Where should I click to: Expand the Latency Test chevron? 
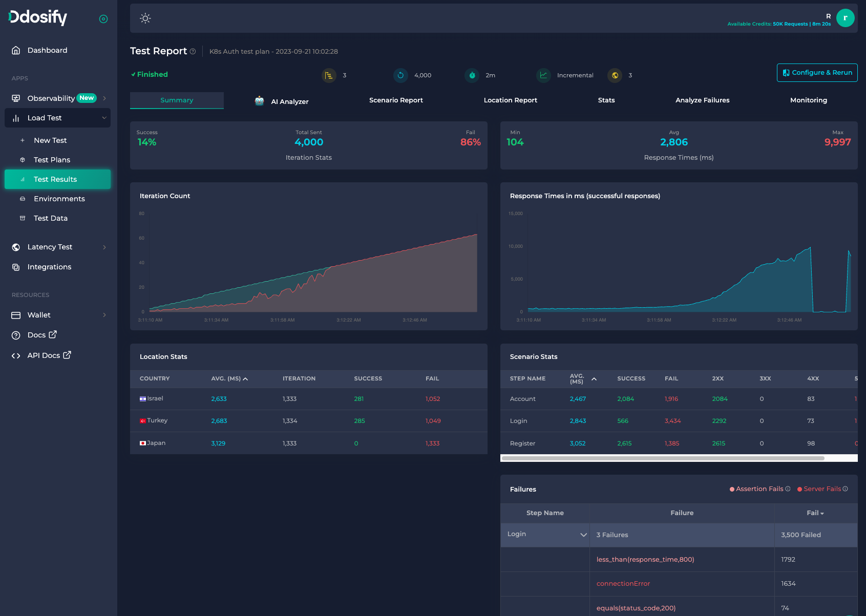(x=104, y=247)
